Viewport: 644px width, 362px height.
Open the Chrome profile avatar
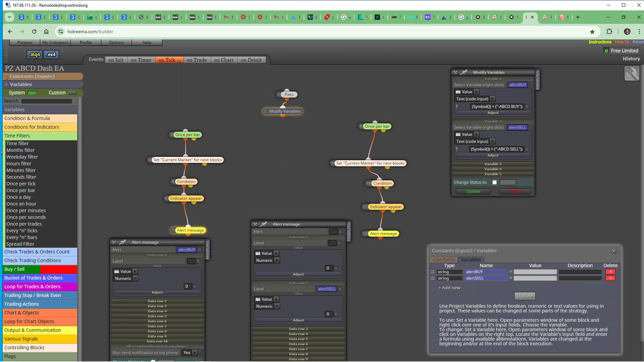pos(627,32)
